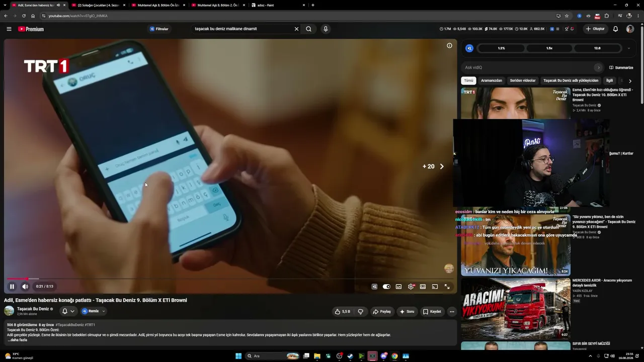Open the video player settings gear
This screenshot has width=644, height=362.
tap(411, 287)
